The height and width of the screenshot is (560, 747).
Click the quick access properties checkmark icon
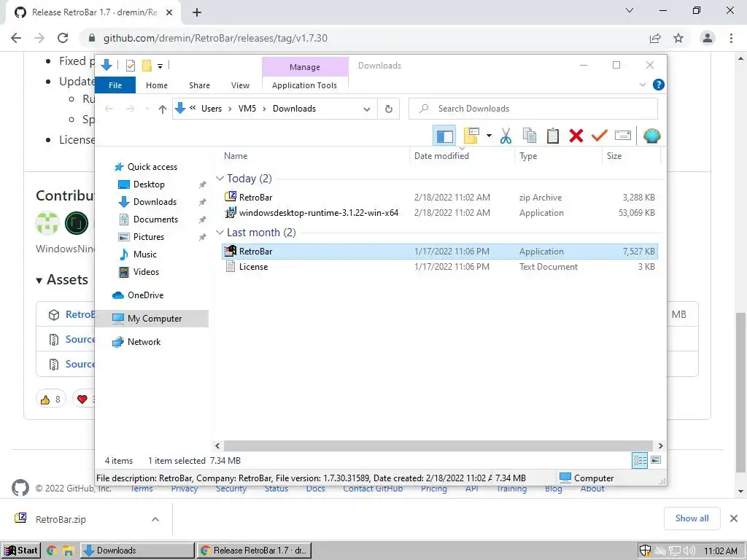click(131, 66)
